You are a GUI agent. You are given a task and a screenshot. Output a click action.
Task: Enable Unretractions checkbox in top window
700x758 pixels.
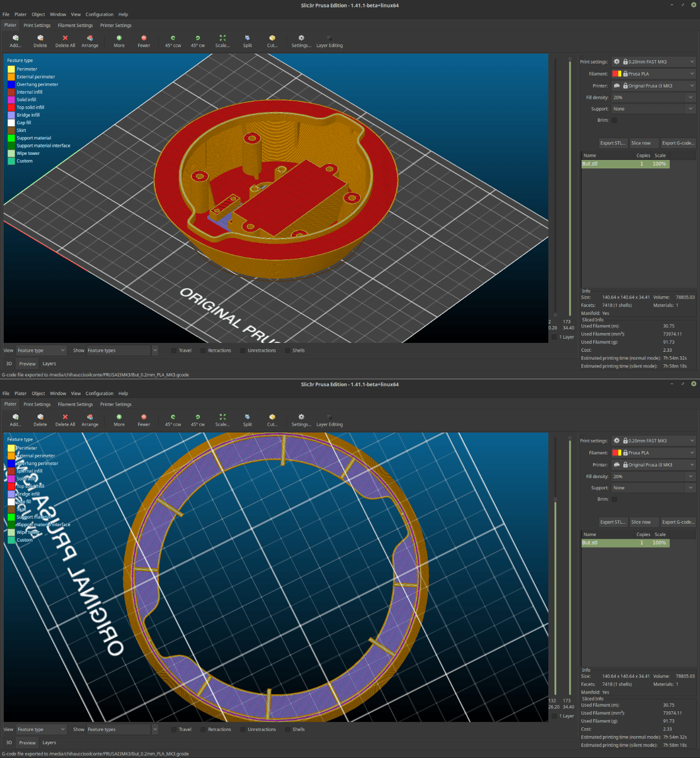[x=243, y=350]
